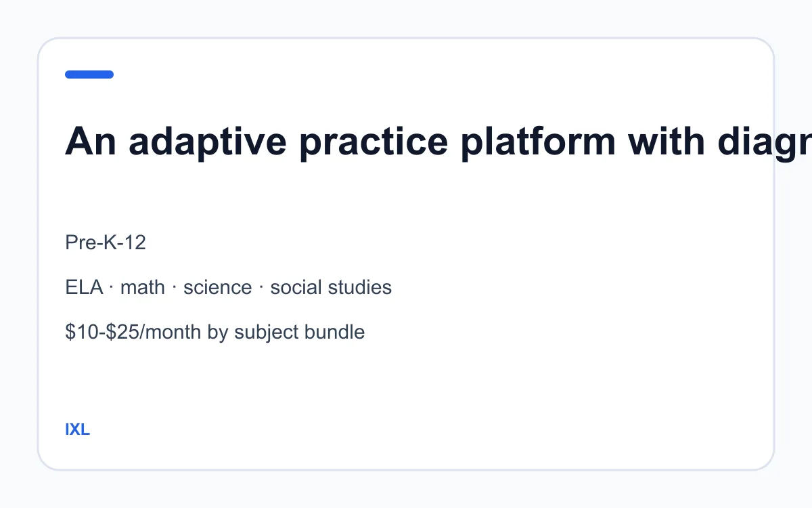Click the dot separator between math and science
This screenshot has height=508, width=812.
175,287
